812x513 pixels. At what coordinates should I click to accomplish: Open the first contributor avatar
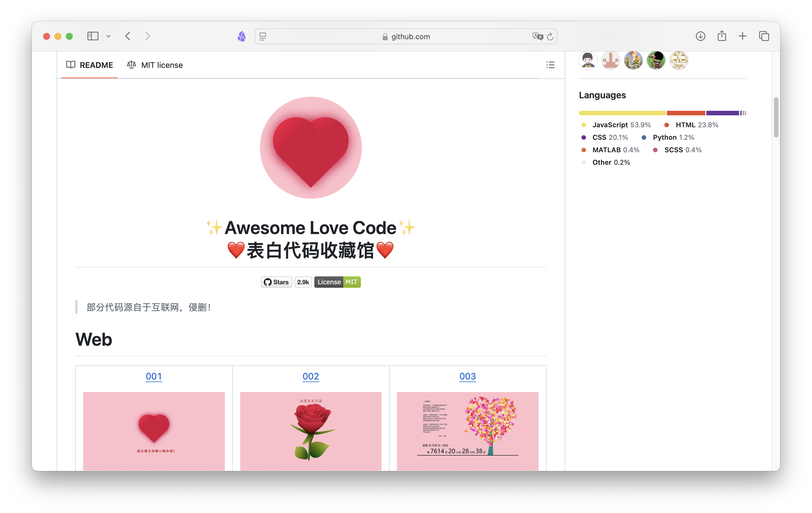(588, 61)
